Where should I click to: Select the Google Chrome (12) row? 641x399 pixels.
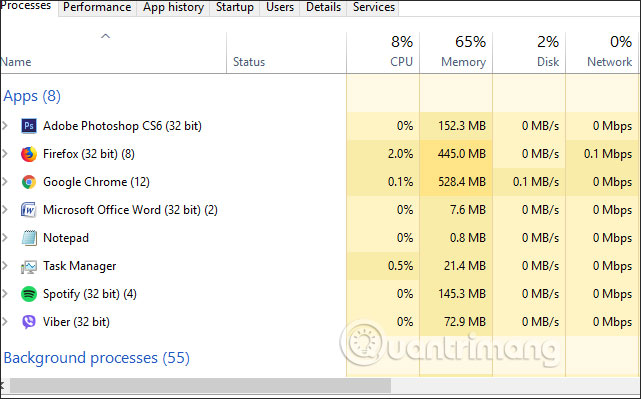(x=320, y=182)
